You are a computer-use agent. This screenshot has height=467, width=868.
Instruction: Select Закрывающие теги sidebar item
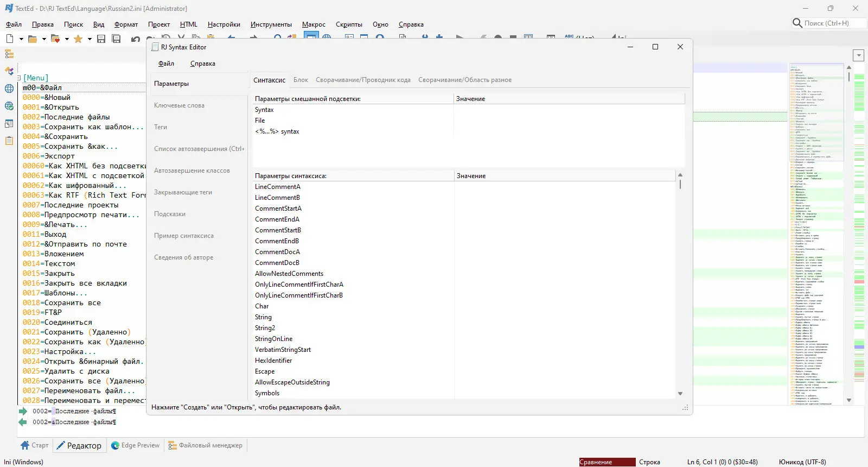pyautogui.click(x=199, y=192)
